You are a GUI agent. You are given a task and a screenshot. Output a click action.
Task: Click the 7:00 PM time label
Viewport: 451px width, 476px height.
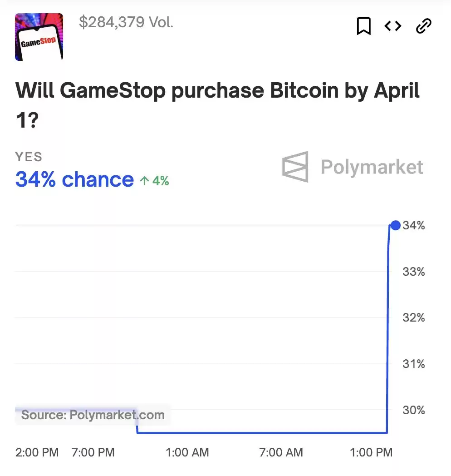[x=93, y=452]
